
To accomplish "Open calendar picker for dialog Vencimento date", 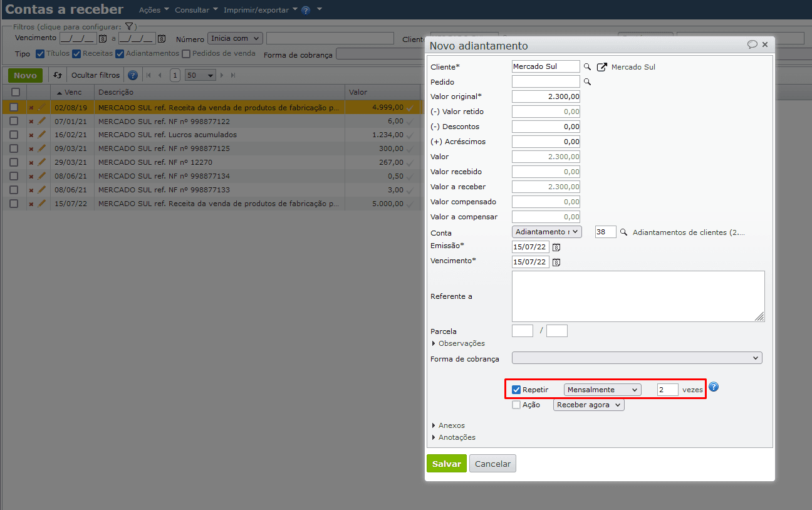I will (x=556, y=262).
